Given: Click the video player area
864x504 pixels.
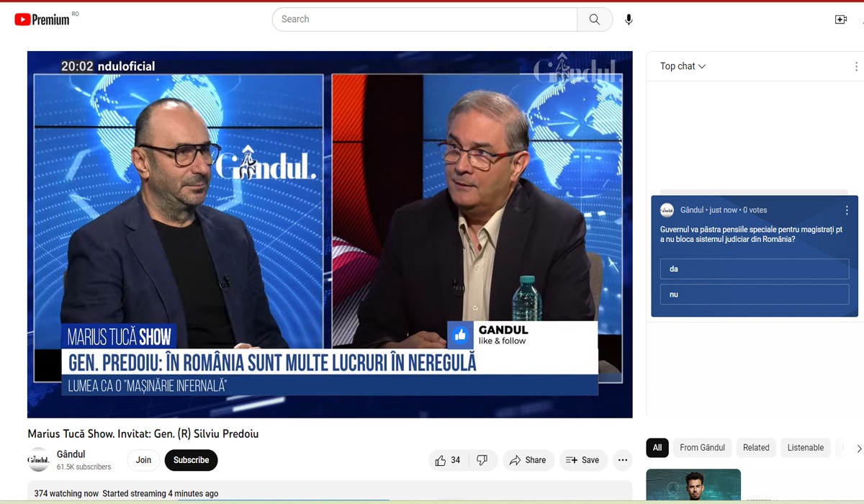Looking at the screenshot, I should point(330,235).
